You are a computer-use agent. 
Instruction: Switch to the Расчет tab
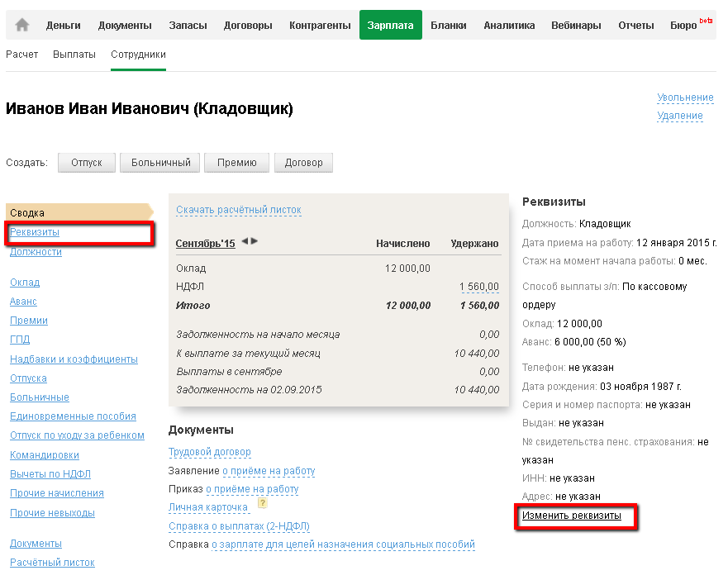(22, 55)
